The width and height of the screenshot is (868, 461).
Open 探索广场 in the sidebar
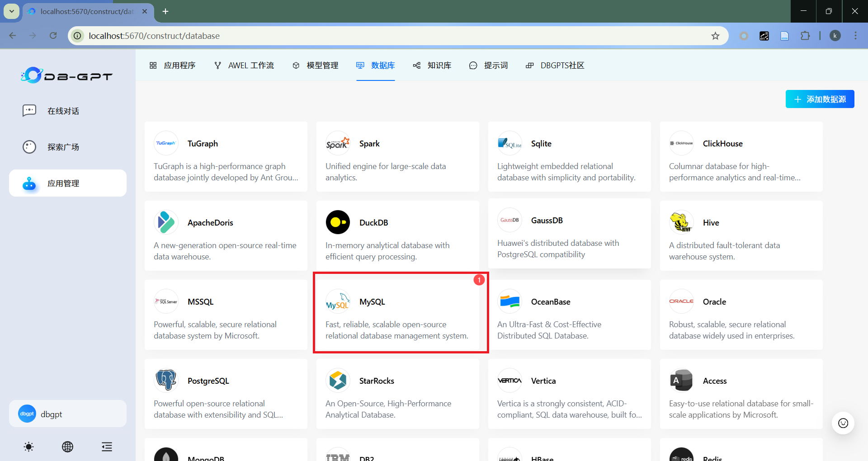tap(63, 147)
